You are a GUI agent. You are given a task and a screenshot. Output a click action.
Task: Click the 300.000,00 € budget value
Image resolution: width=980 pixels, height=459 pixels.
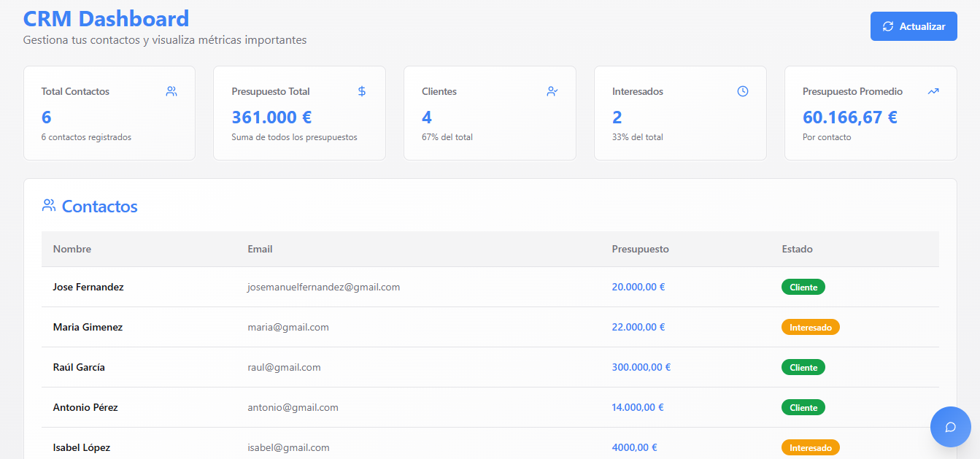tap(641, 367)
